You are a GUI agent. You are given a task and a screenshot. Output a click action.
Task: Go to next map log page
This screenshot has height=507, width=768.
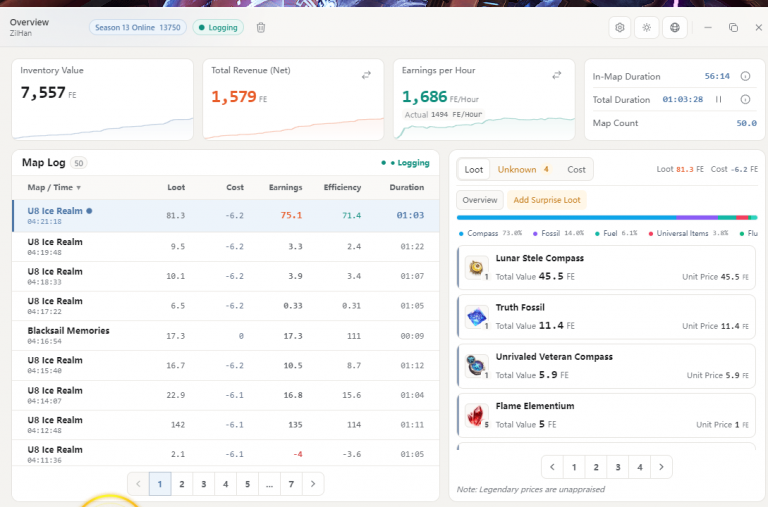pos(313,484)
